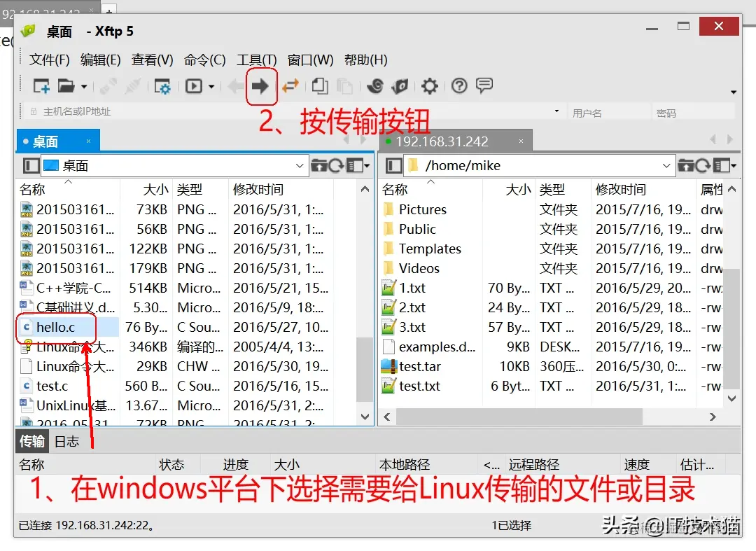Open dropdown arrow beside the play icon
This screenshot has height=551, width=756.
(211, 87)
